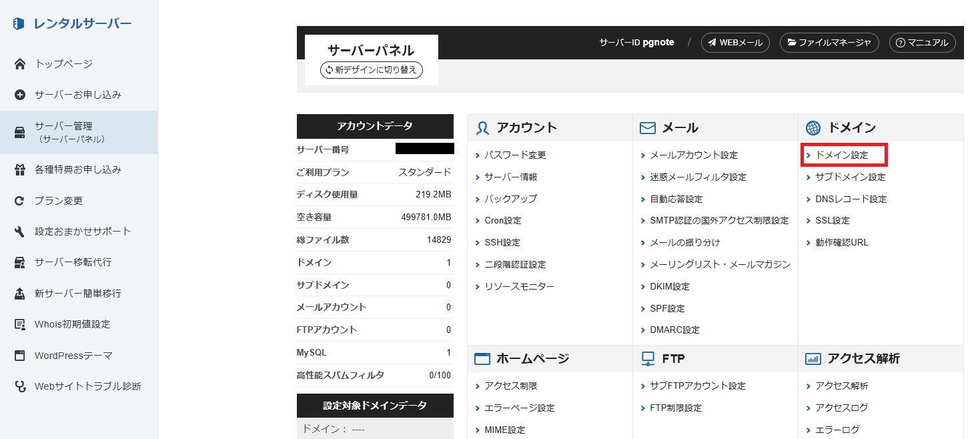This screenshot has width=980, height=439.
Task: Click the person icon in アカウント header
Action: click(483, 128)
